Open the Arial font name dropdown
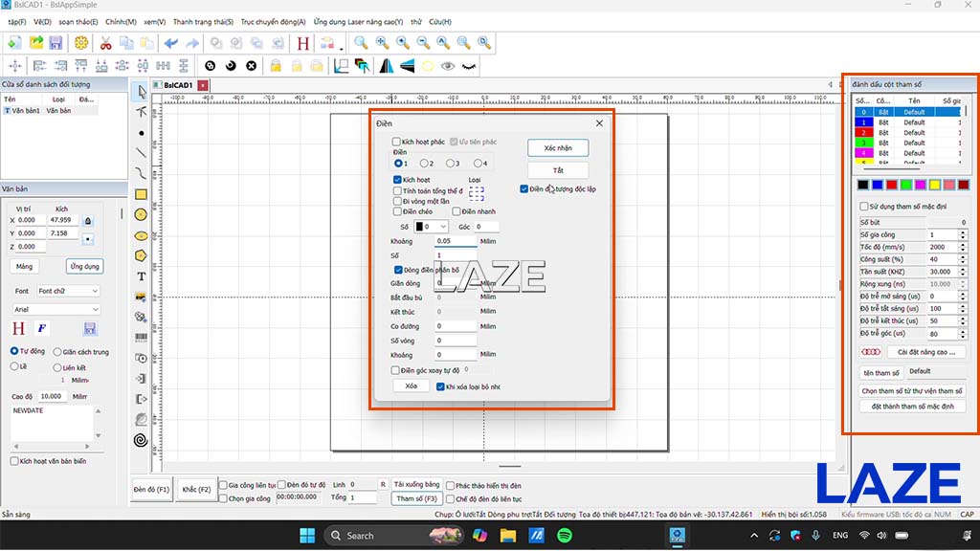 click(56, 309)
